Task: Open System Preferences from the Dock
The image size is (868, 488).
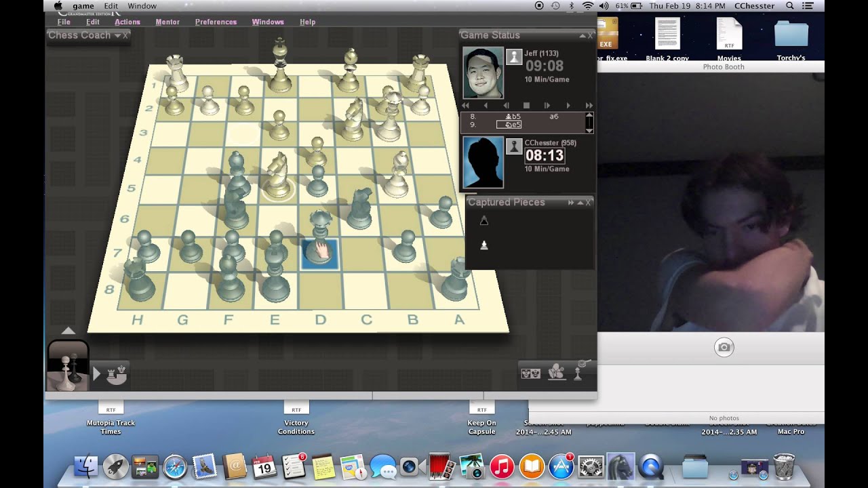Action: coord(591,467)
